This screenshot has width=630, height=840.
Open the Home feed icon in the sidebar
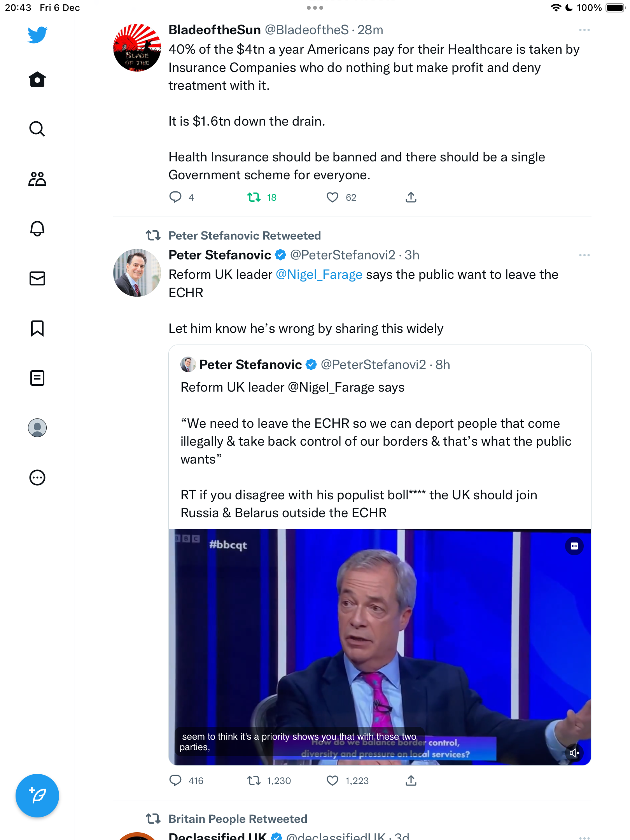pyautogui.click(x=37, y=79)
